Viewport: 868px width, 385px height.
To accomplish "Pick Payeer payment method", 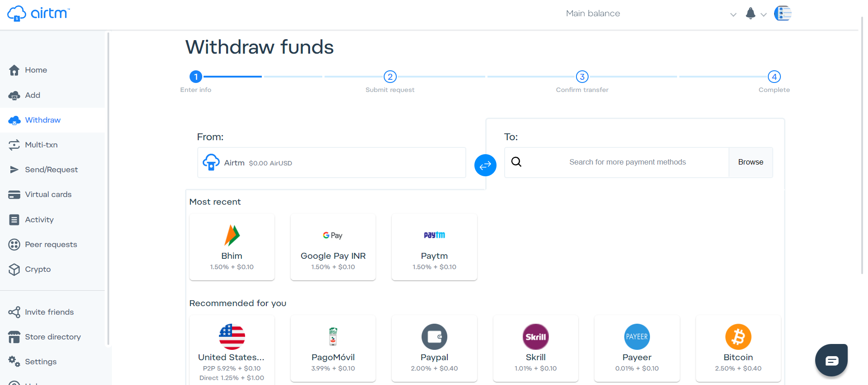I will click(636, 348).
